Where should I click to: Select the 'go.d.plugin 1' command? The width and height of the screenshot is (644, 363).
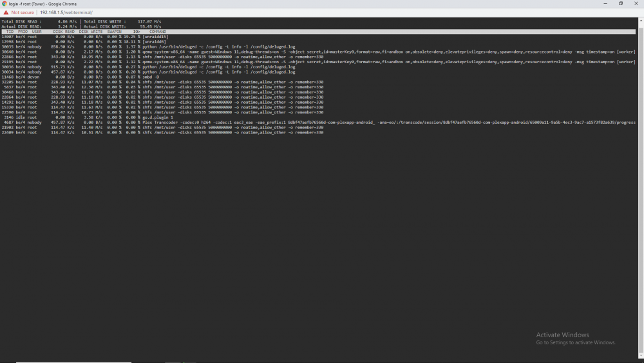(x=158, y=117)
